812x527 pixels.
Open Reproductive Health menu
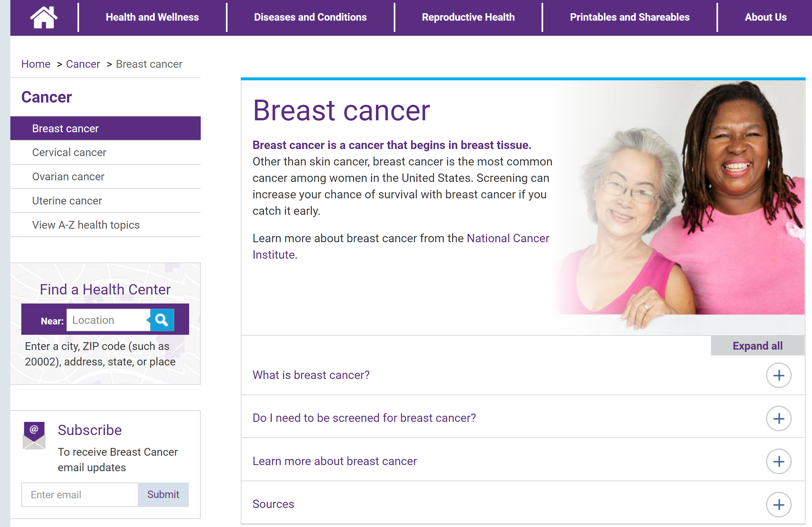click(468, 17)
